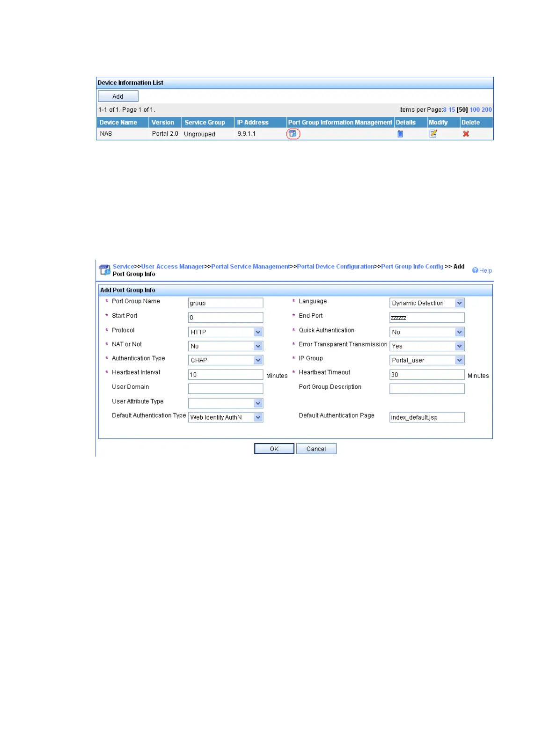The height and width of the screenshot is (756, 557).
Task: Go to Service breadcrumb link
Action: pos(124,267)
